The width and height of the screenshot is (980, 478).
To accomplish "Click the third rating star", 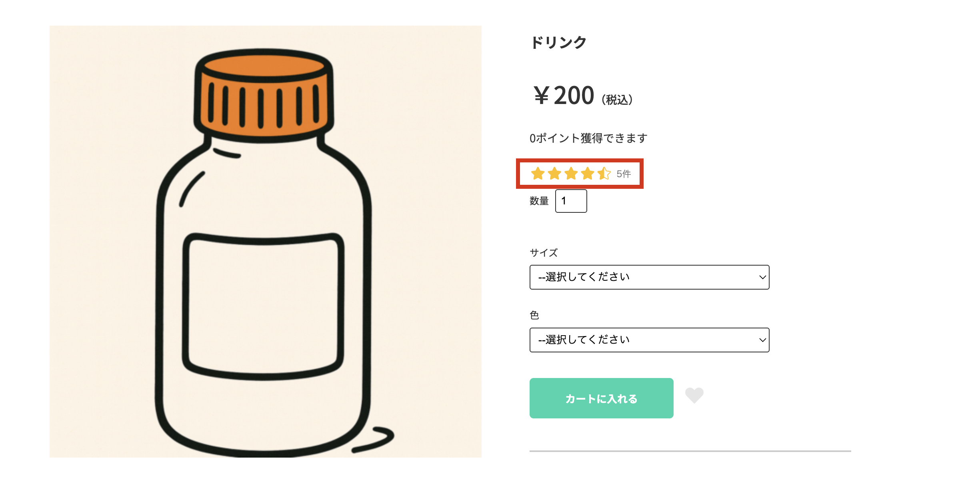I will click(571, 174).
